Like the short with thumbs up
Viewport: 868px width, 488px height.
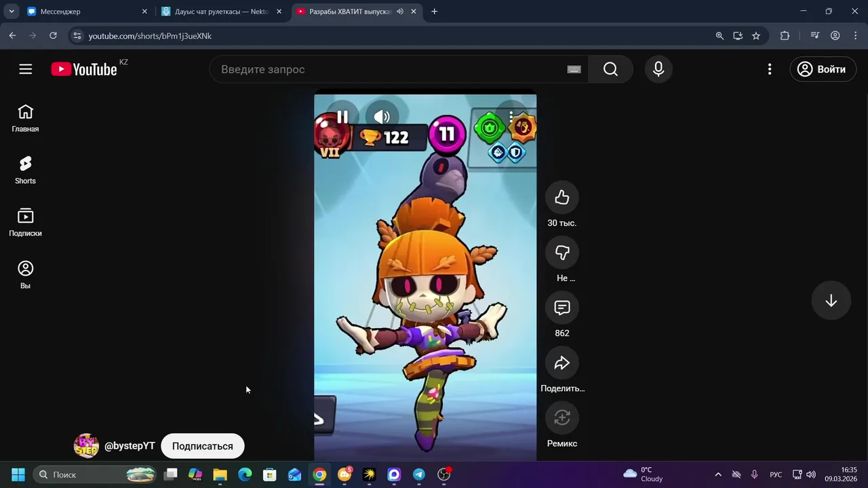pyautogui.click(x=561, y=197)
